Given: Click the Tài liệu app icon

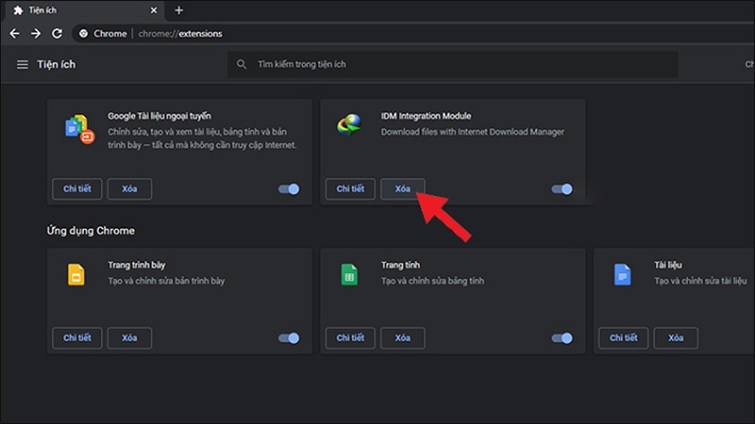Looking at the screenshot, I should (622, 274).
